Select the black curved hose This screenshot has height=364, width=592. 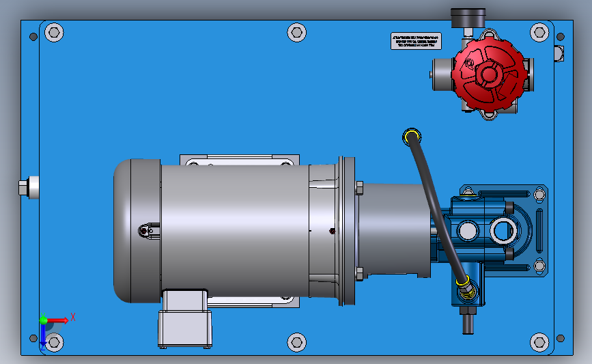(437, 208)
